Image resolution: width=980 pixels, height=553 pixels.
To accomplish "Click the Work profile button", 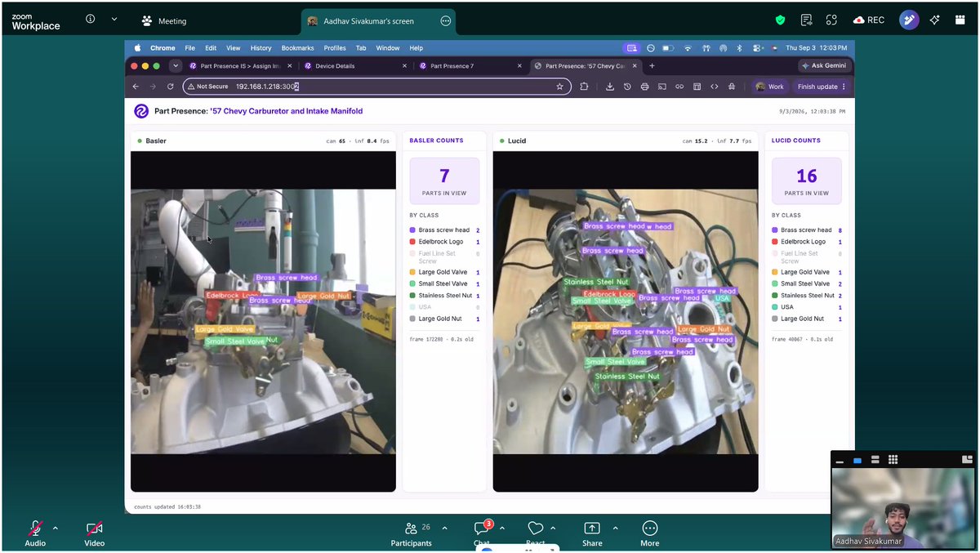I will pyautogui.click(x=770, y=87).
